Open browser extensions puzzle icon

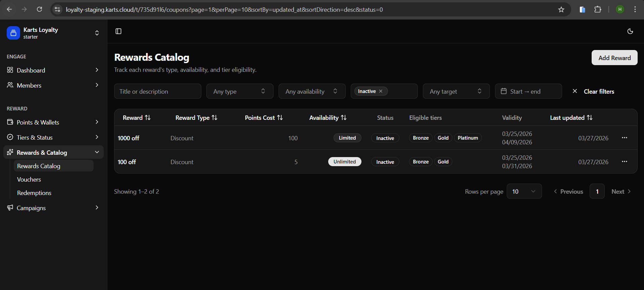click(598, 9)
